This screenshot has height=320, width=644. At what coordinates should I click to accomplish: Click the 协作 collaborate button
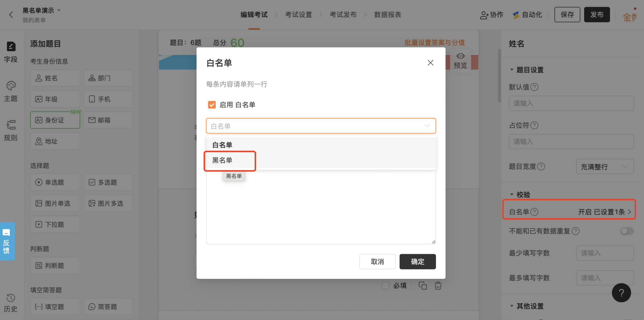pos(492,15)
